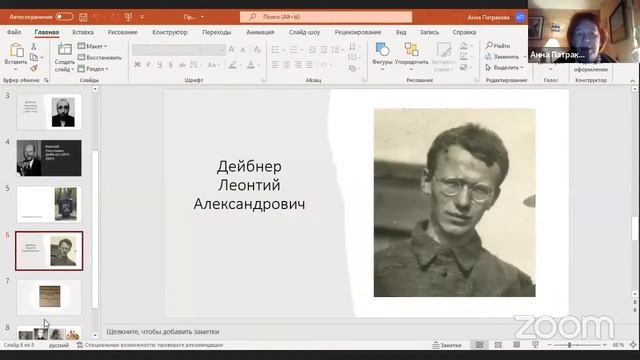Toggle justify text alignment
Viewport: 640px width, 360px height.
pyautogui.click(x=309, y=64)
